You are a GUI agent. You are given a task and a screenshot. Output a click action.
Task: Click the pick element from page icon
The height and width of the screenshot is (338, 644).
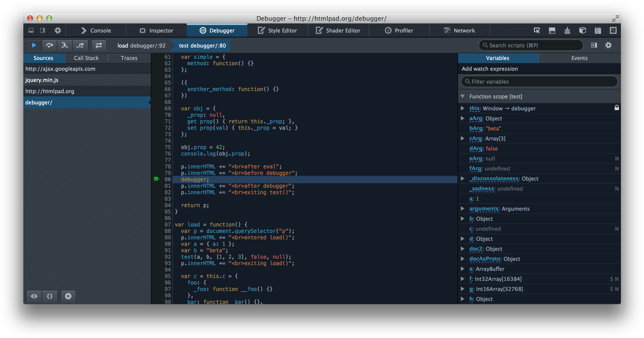(x=537, y=31)
